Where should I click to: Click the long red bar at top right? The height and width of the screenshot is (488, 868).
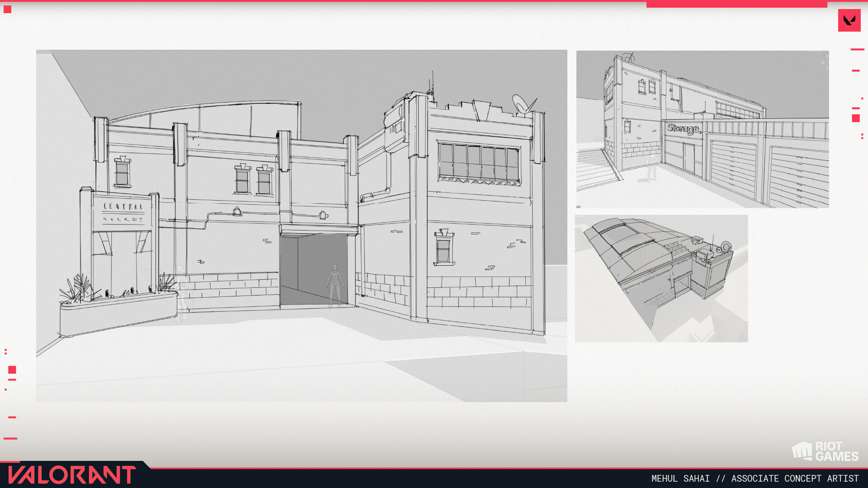pos(736,4)
